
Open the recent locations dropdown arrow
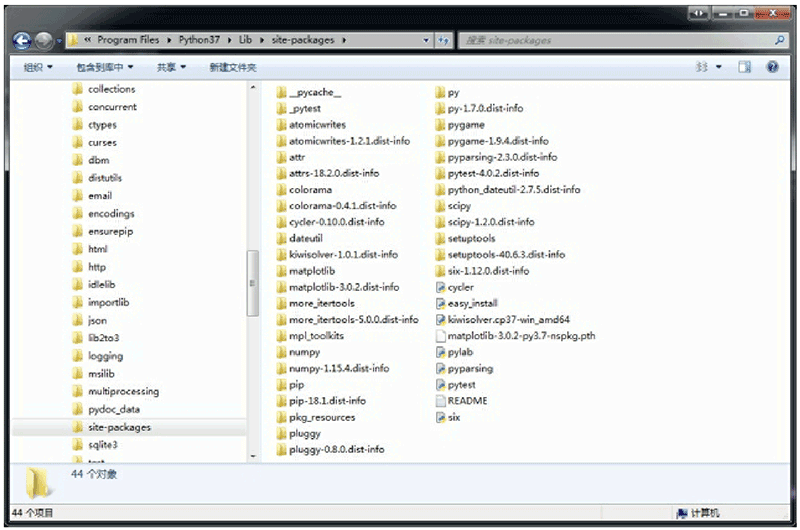pos(59,41)
